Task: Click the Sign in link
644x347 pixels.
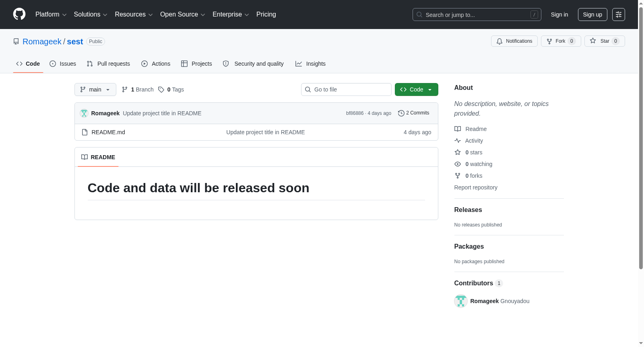Action: [x=559, y=15]
